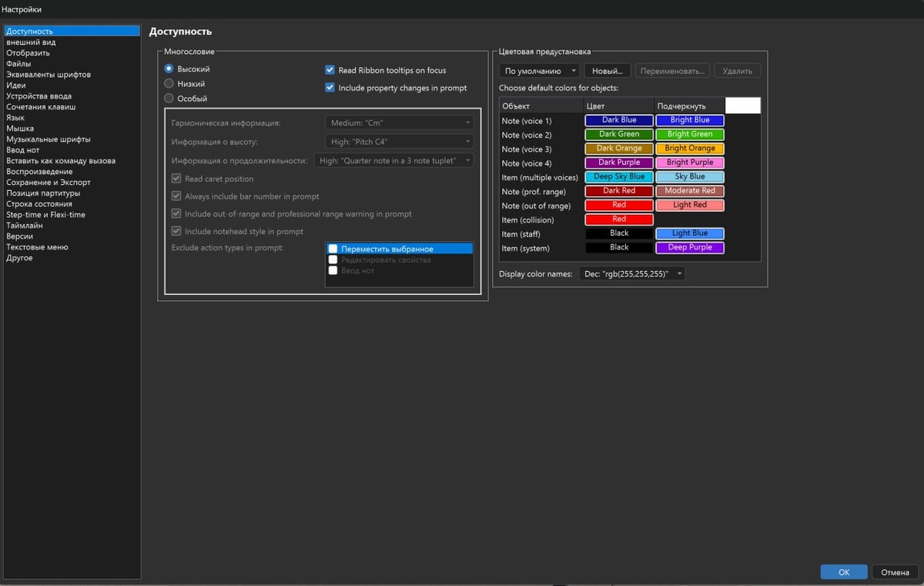Toggle Include notehead style in prompt
Screen dimensions: 924x586
176,231
